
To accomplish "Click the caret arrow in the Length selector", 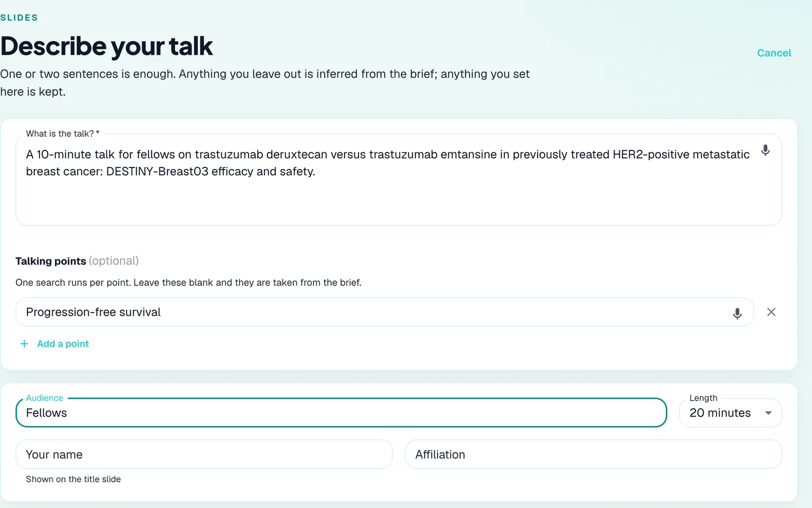I will (768, 413).
